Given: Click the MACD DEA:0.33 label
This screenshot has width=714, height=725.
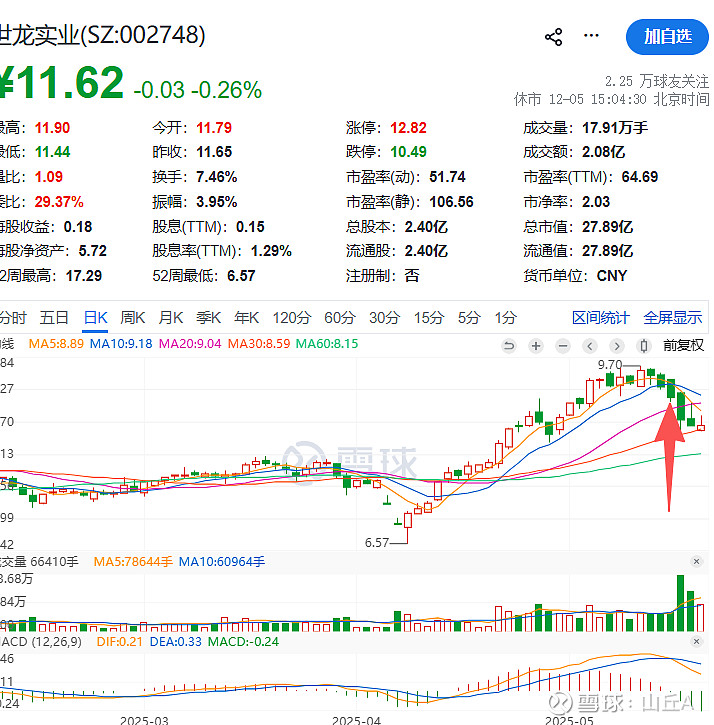Looking at the screenshot, I should click(x=176, y=642).
